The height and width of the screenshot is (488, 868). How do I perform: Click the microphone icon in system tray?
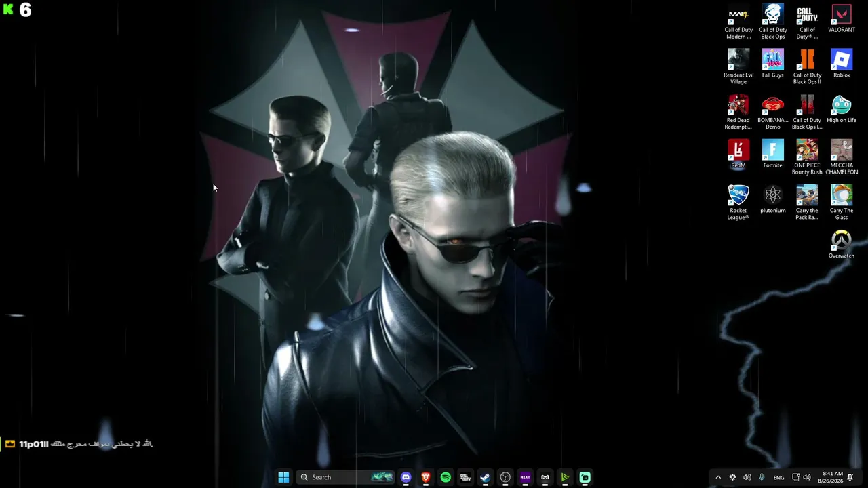[762, 477]
